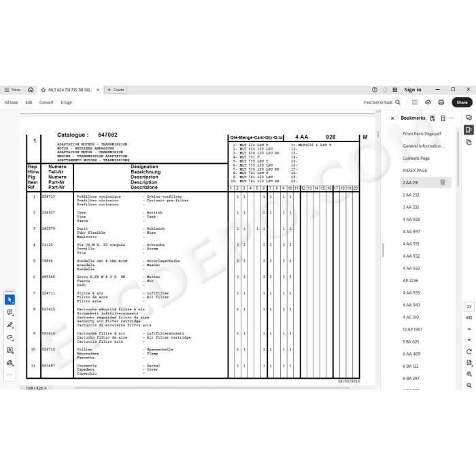This screenshot has height=476, width=476.
Task: Open the 4 AA 932 bookmark
Action: tap(411, 256)
